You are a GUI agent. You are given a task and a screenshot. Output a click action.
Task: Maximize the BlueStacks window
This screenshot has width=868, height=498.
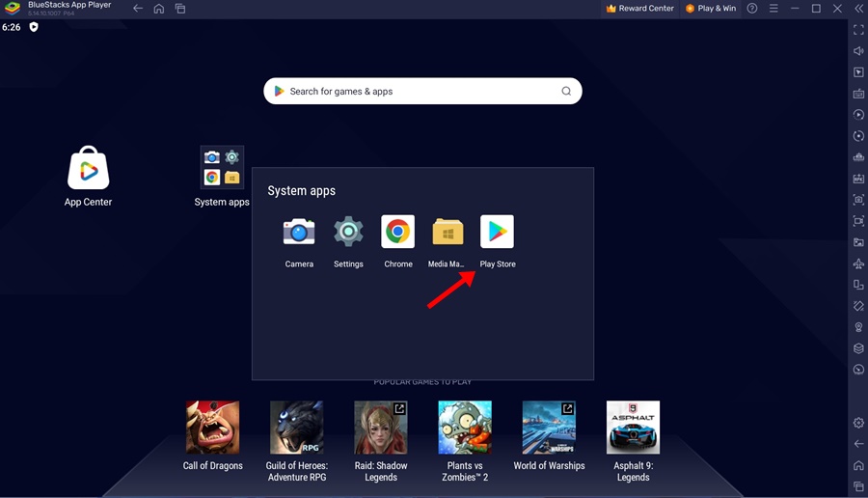click(816, 9)
